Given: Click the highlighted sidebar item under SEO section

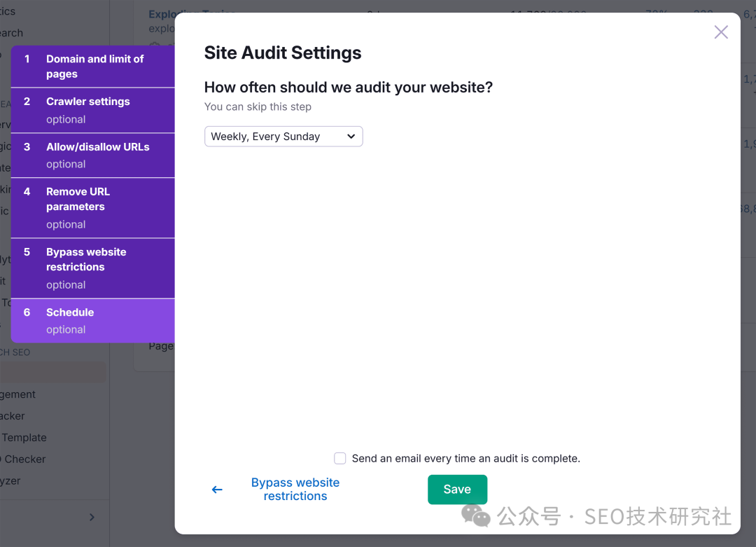Looking at the screenshot, I should pyautogui.click(x=52, y=373).
